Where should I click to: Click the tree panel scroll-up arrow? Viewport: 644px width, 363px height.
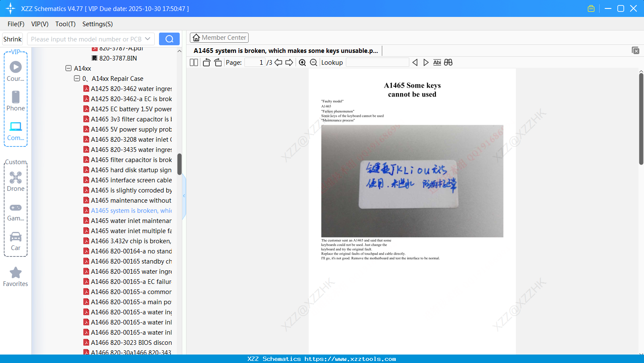(179, 51)
